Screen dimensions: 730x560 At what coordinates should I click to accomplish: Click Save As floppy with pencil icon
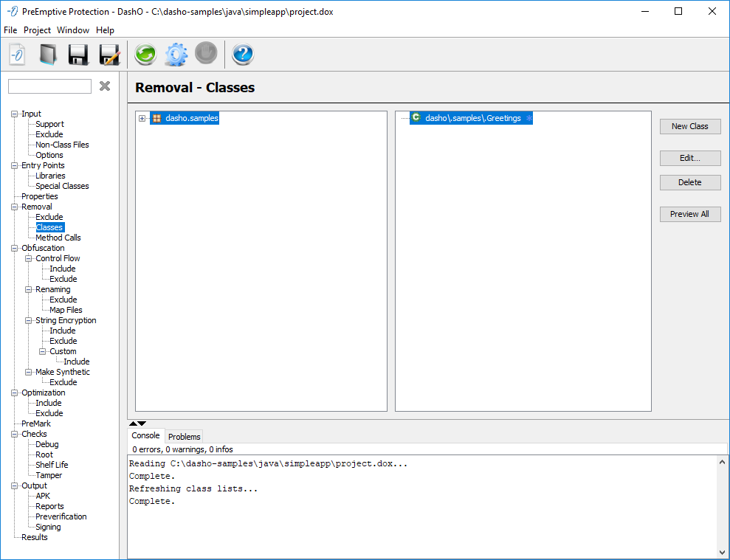tap(109, 55)
